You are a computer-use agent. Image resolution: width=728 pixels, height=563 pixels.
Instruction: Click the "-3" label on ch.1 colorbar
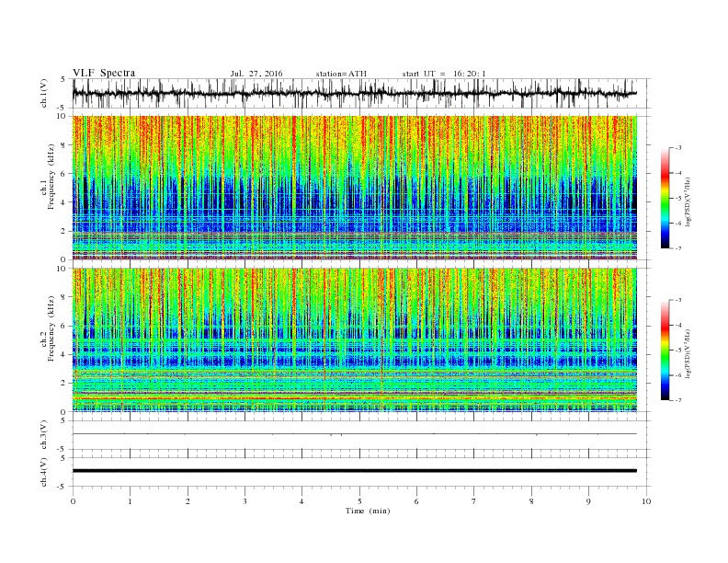point(678,148)
